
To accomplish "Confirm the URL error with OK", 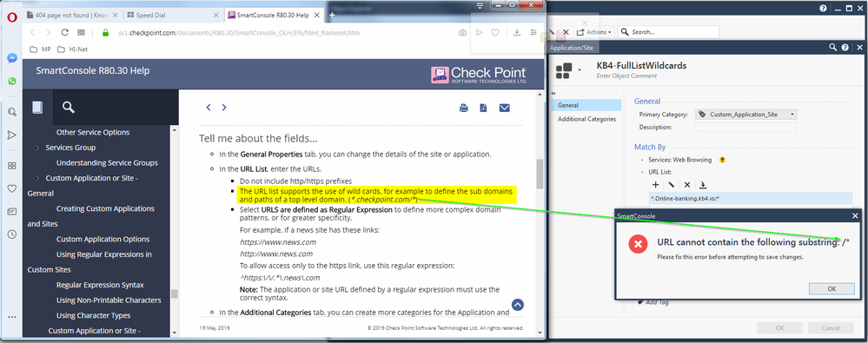I will tap(832, 289).
